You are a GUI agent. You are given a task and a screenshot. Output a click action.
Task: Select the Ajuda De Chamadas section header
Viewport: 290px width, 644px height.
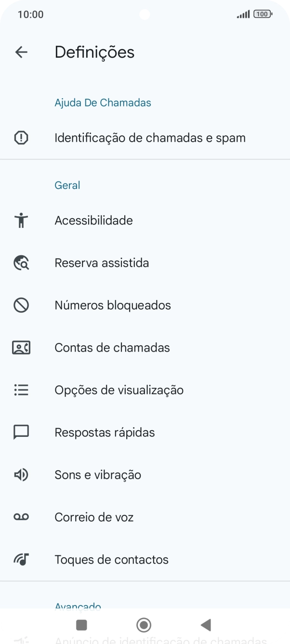[x=103, y=102]
